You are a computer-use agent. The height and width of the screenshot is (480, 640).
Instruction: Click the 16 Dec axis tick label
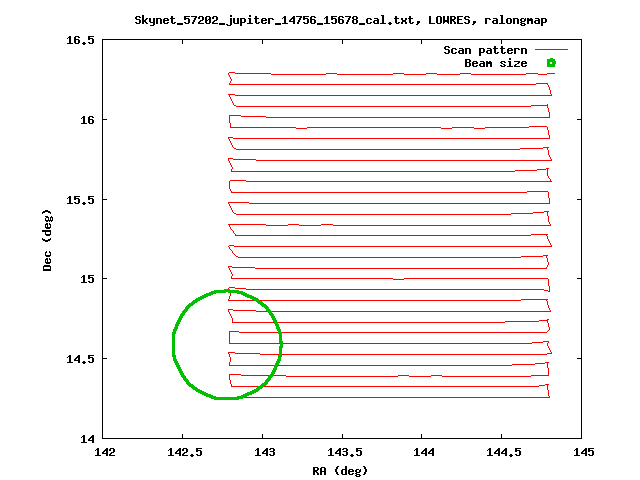[x=87, y=120]
